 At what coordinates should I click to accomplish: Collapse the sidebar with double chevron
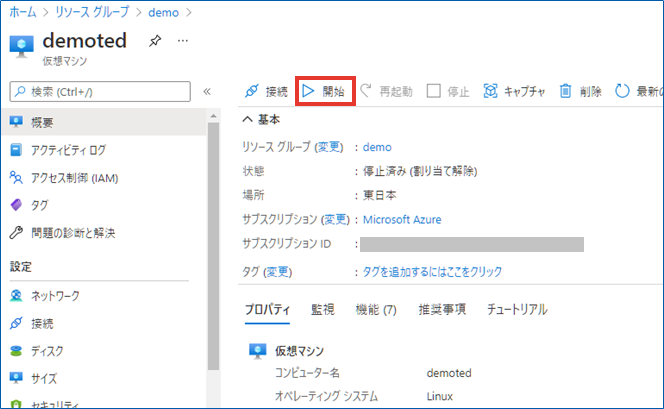tap(207, 91)
